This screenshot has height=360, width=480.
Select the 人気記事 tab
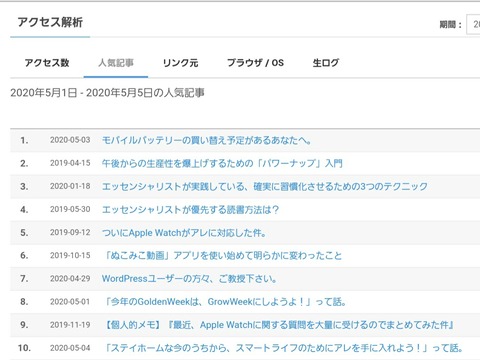116,63
